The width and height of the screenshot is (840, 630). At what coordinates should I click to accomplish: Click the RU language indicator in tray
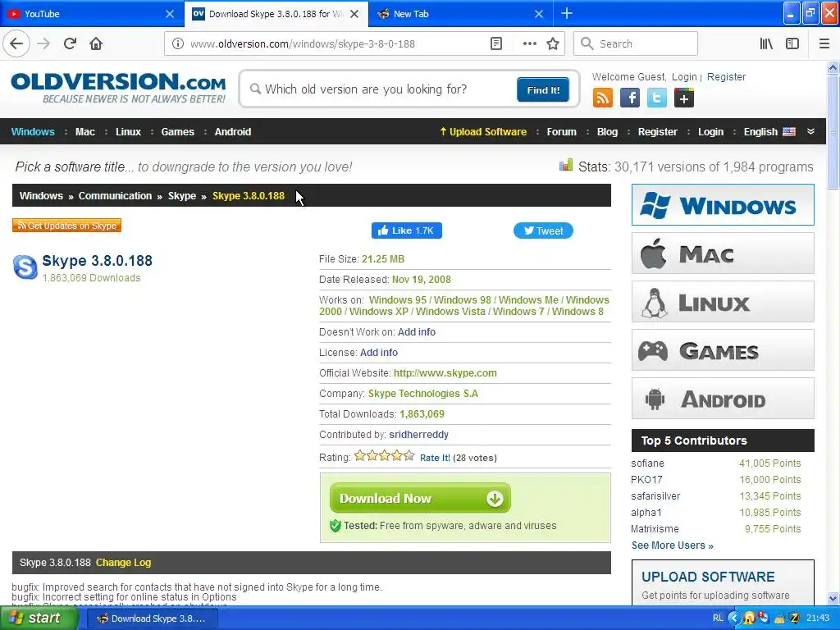[719, 619]
